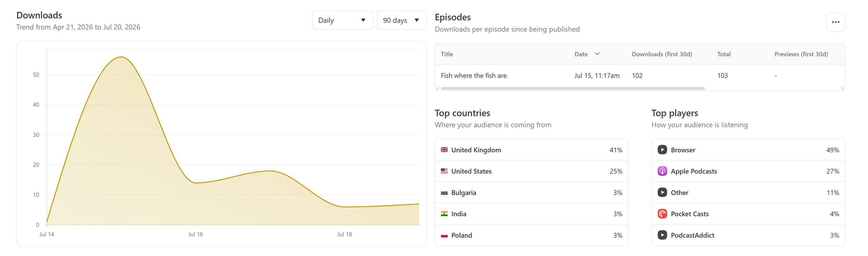Click the Episodes heading
This screenshot has height=256, width=868.
coord(452,17)
